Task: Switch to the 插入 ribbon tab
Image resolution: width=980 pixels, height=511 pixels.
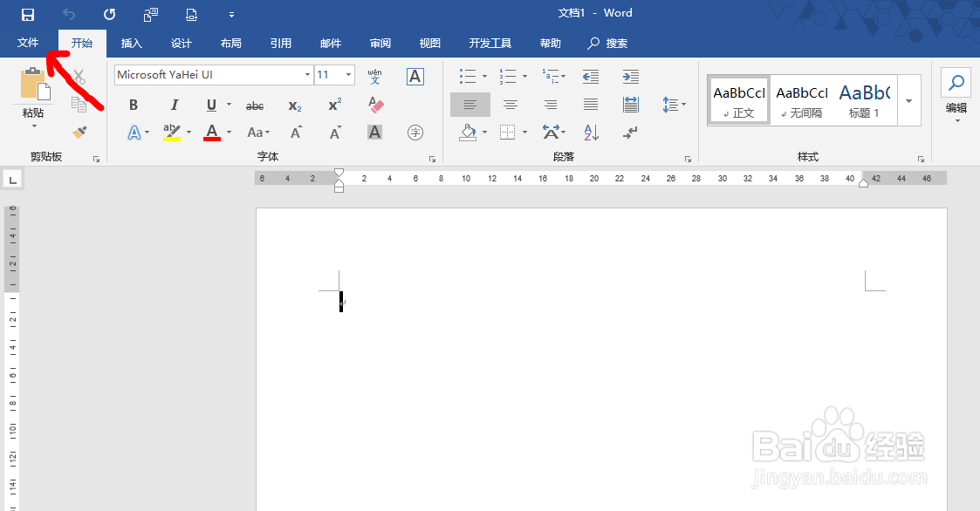Action: [131, 43]
